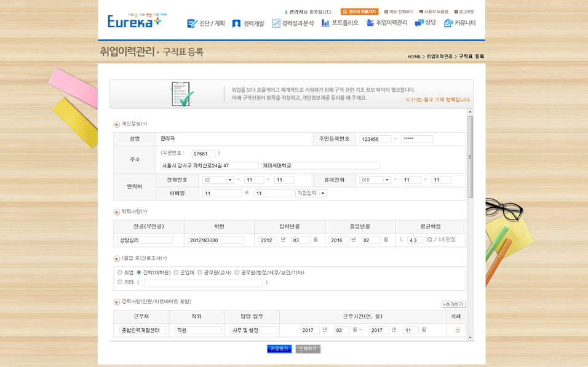Click the 학력사항 section arrow icon
Screen dimensions: 588x367
[x=117, y=212]
